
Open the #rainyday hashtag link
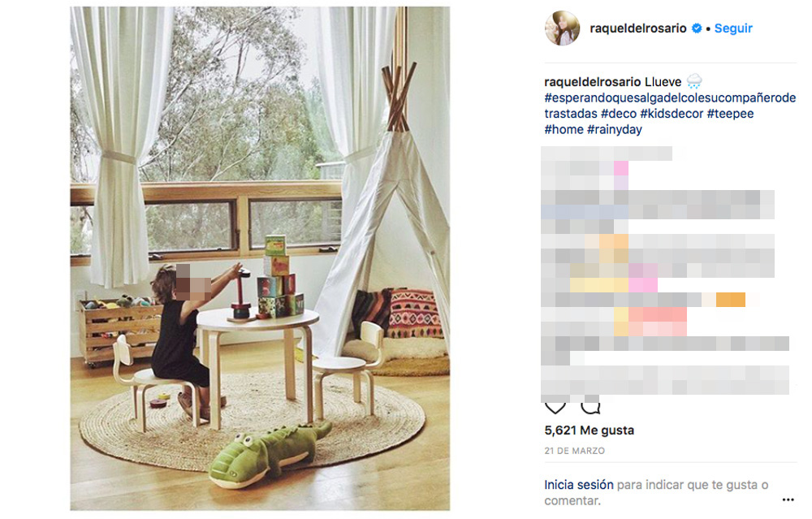pos(614,129)
